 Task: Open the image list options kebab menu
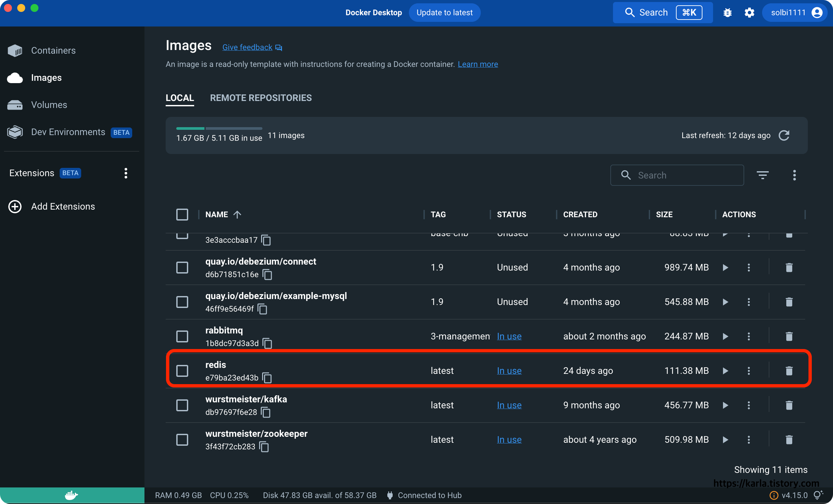(794, 175)
